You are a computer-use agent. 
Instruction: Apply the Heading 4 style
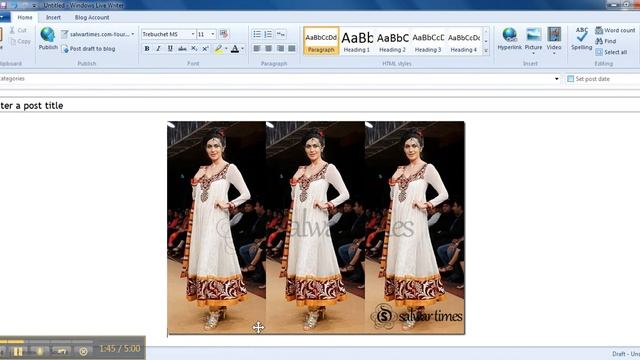click(x=464, y=41)
